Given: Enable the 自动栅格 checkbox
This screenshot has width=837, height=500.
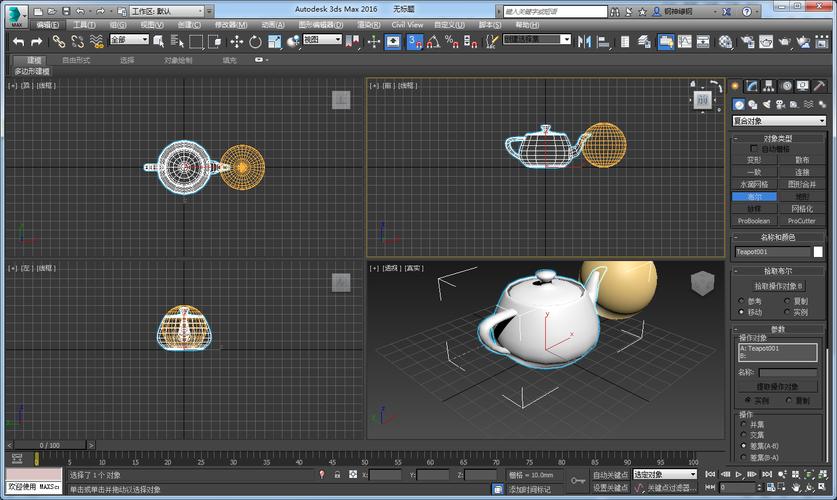Looking at the screenshot, I should [754, 148].
